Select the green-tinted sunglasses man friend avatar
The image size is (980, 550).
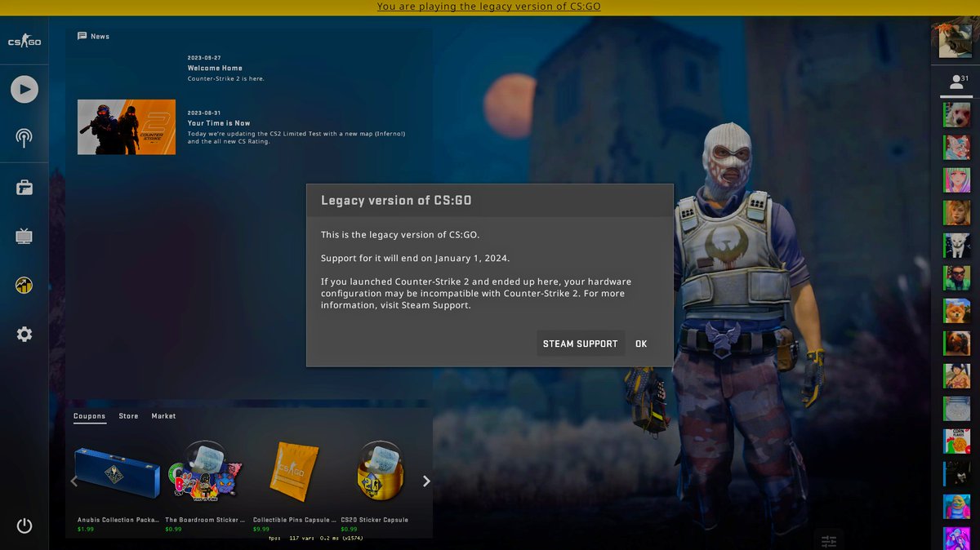956,278
